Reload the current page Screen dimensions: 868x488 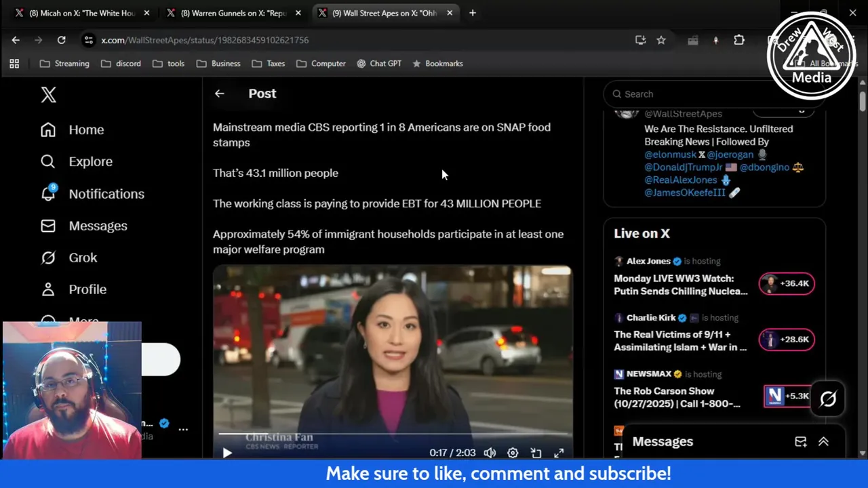click(x=61, y=40)
